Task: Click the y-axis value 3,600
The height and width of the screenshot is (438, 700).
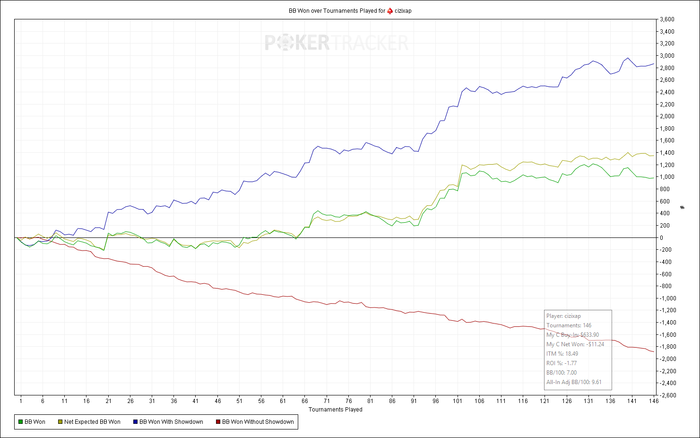Action: (668, 20)
